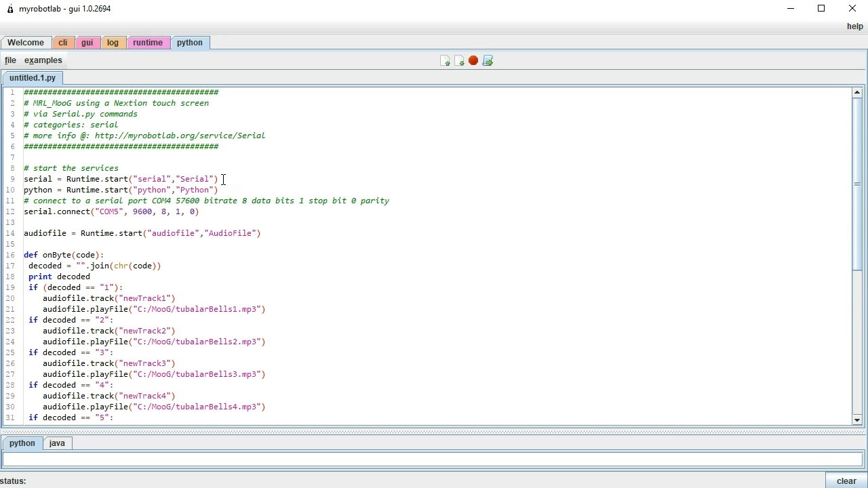Switch to the cli tab

(x=62, y=43)
